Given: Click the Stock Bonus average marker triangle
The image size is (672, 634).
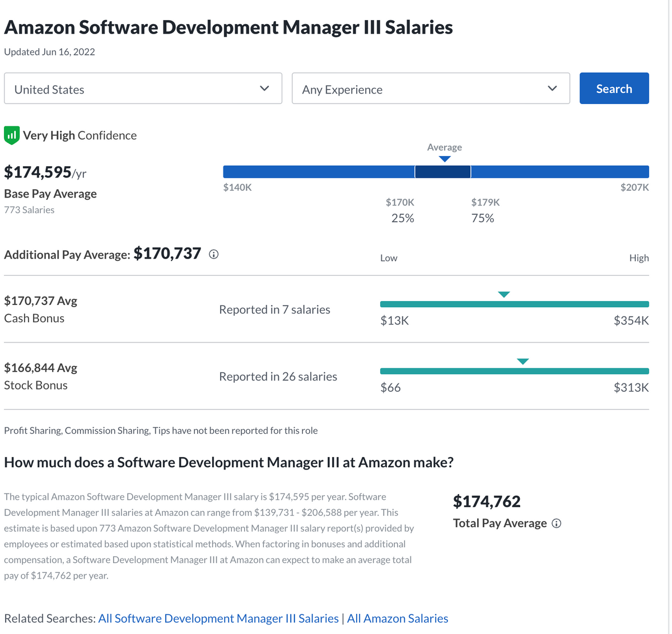Looking at the screenshot, I should (522, 361).
